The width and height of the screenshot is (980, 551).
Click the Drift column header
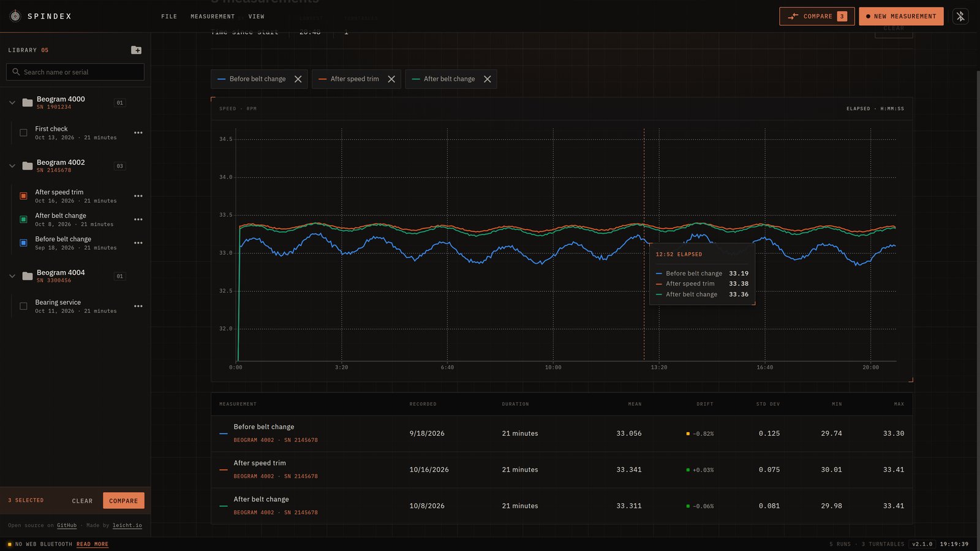(705, 404)
